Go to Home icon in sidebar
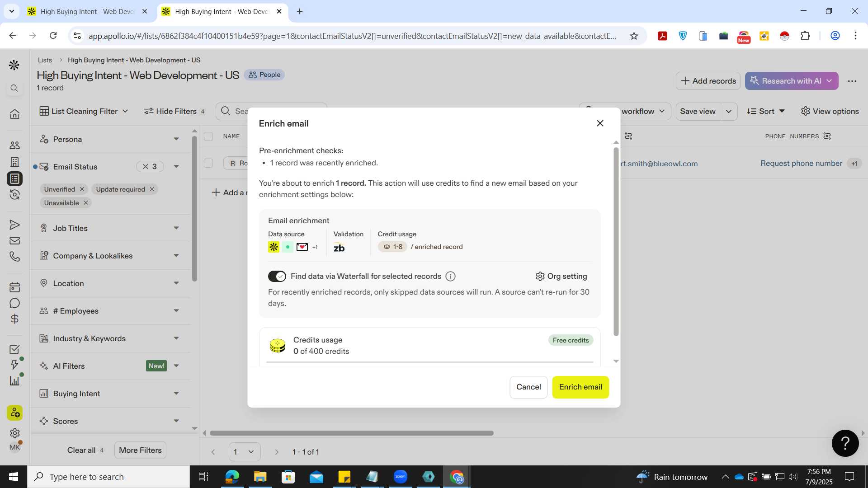The width and height of the screenshot is (868, 488). coord(14,114)
